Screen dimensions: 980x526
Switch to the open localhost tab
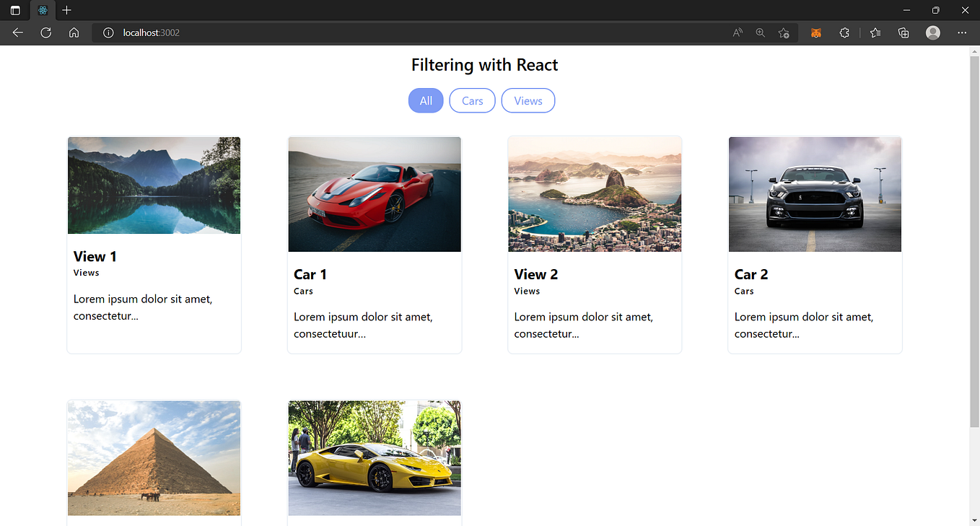[x=43, y=10]
